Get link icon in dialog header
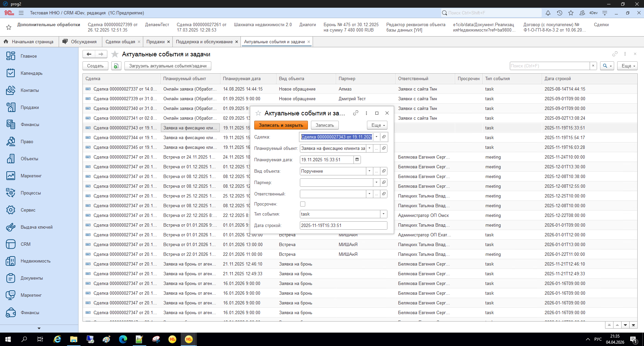The width and height of the screenshot is (644, 346). coord(356,113)
